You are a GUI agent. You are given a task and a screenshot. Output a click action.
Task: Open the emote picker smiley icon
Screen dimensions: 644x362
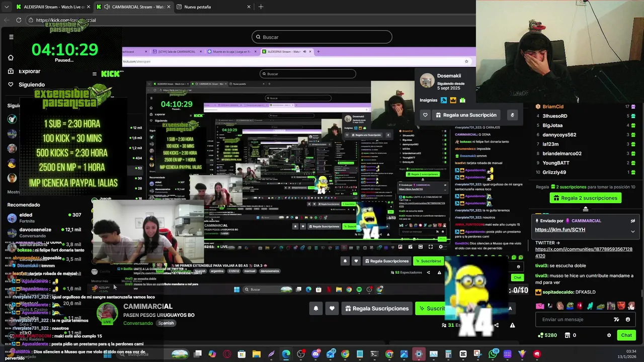[x=627, y=319]
